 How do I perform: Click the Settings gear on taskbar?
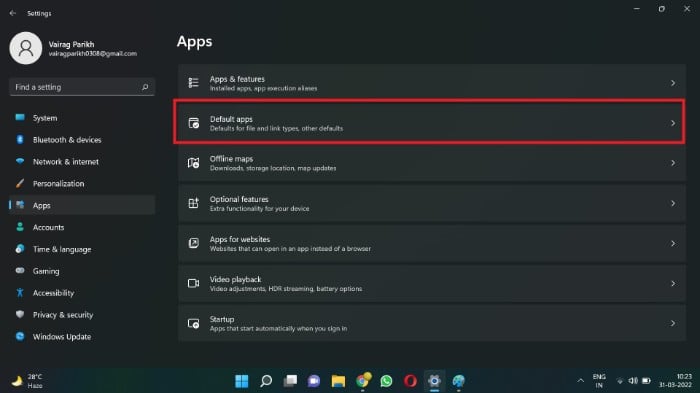pyautogui.click(x=434, y=381)
